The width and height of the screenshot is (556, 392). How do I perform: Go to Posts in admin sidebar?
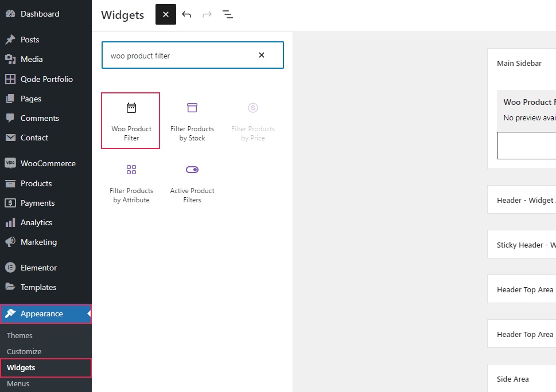click(46, 40)
